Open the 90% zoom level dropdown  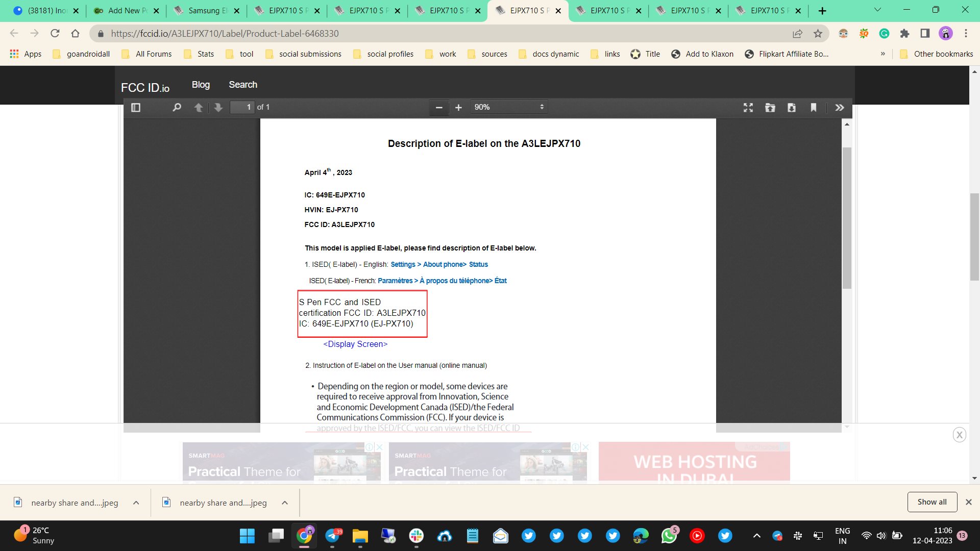pos(509,107)
